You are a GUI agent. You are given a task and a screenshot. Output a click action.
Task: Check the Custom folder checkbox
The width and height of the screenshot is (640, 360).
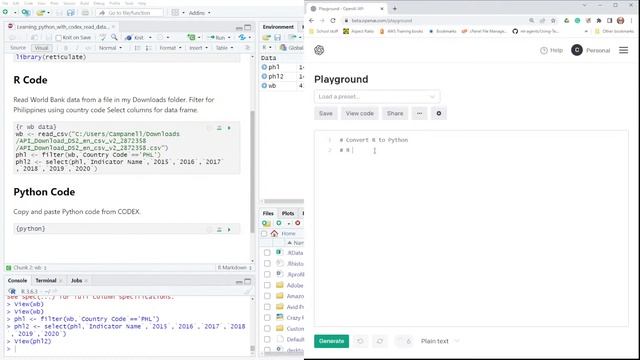[x=267, y=329]
